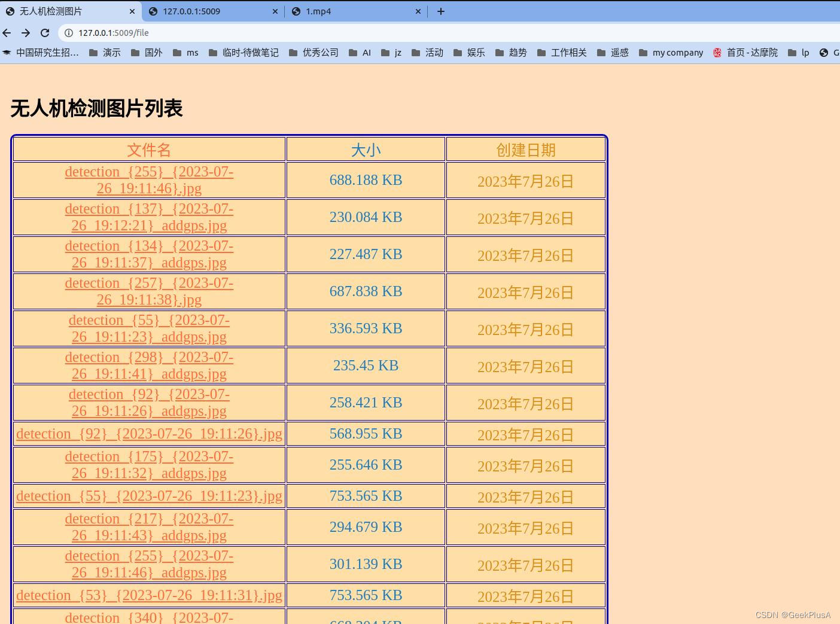
Task: Close the 1.mp4 tab
Action: [x=418, y=11]
